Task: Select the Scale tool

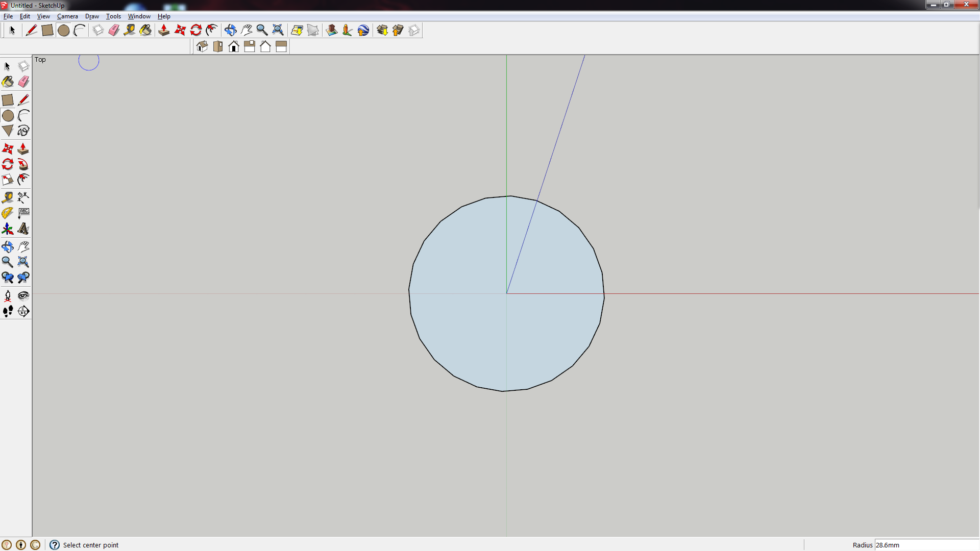Action: [8, 180]
